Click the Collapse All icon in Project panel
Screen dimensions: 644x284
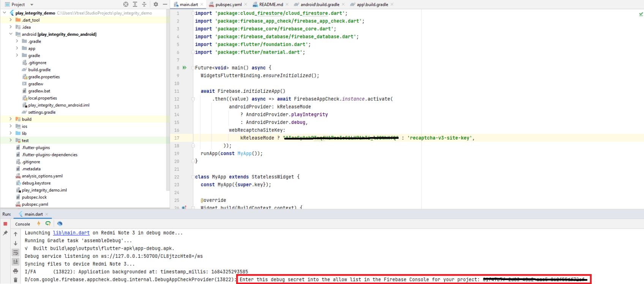[144, 4]
